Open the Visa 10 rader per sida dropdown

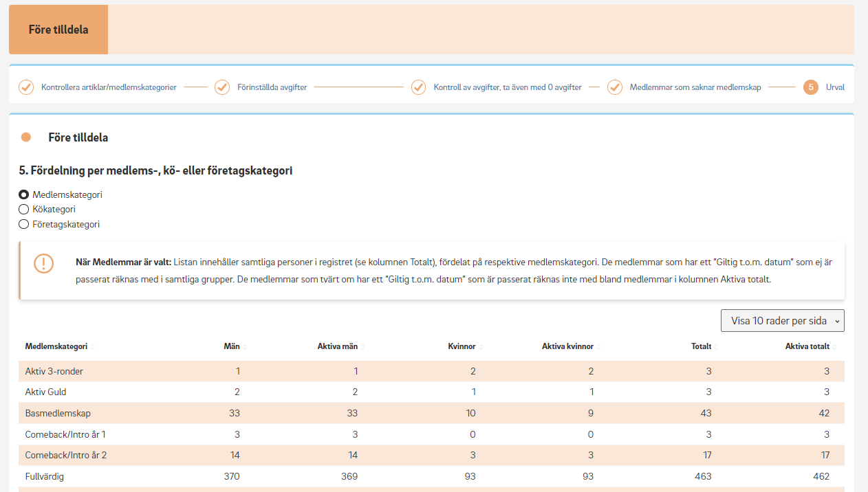click(782, 321)
